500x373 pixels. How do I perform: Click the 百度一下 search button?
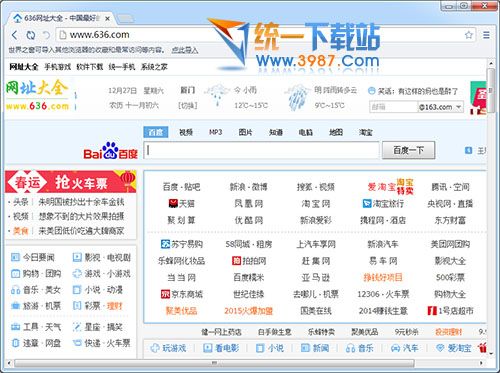click(408, 150)
